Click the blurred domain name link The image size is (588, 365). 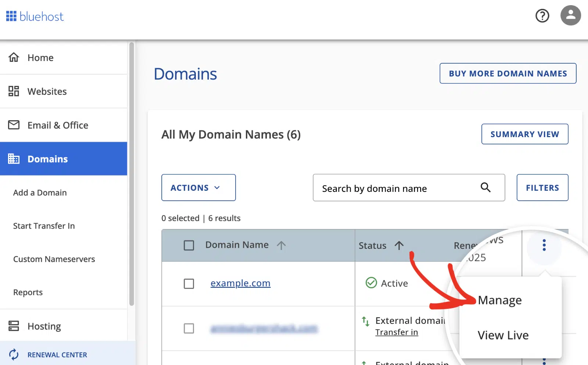point(264,328)
